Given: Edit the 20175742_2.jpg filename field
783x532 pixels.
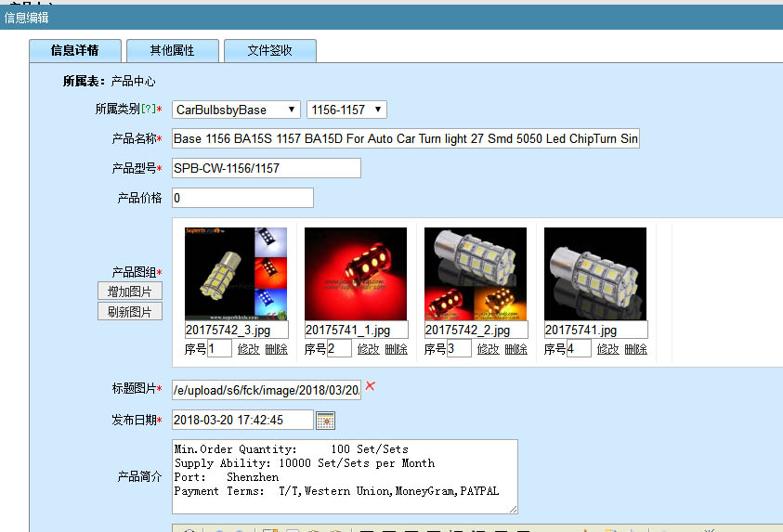Looking at the screenshot, I should point(476,330).
